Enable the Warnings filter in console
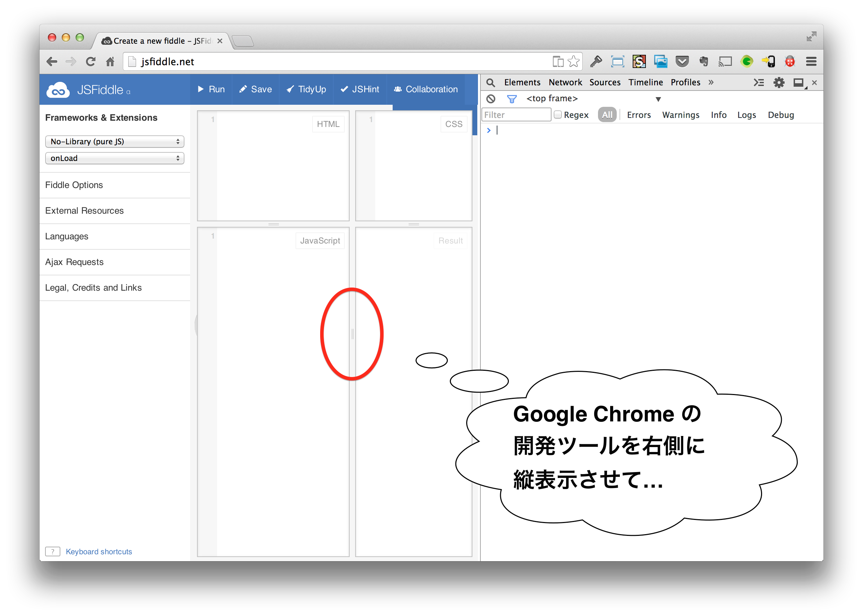 pos(681,115)
